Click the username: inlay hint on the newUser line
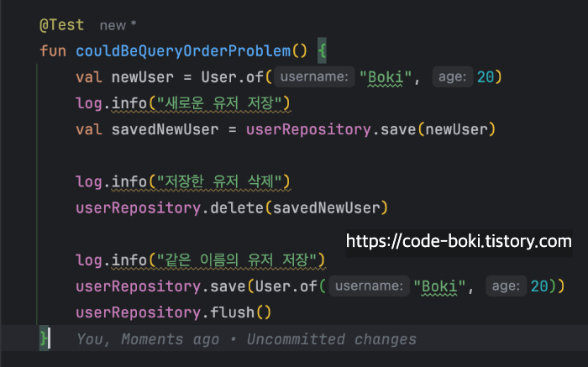The image size is (588, 367). tap(314, 77)
